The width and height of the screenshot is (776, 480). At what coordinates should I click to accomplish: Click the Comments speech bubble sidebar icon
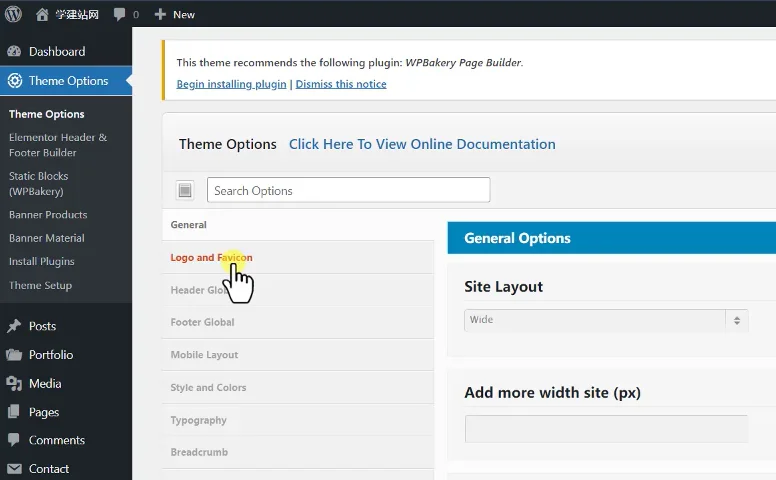coord(14,440)
